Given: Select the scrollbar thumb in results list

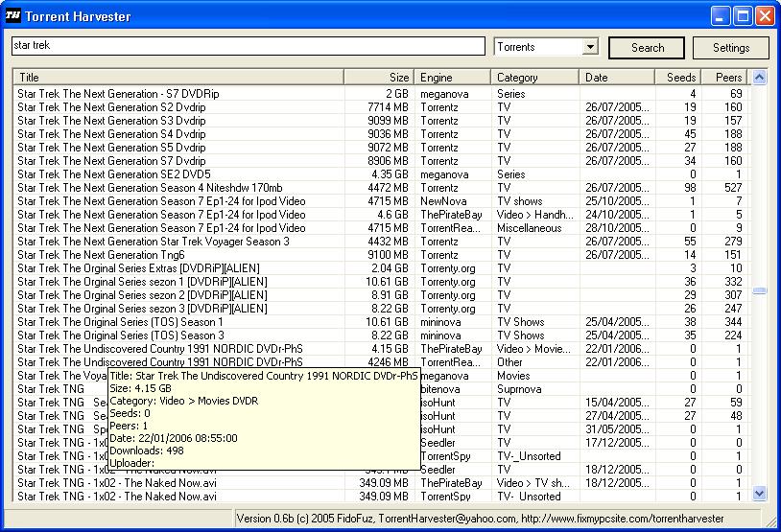Looking at the screenshot, I should [x=759, y=290].
